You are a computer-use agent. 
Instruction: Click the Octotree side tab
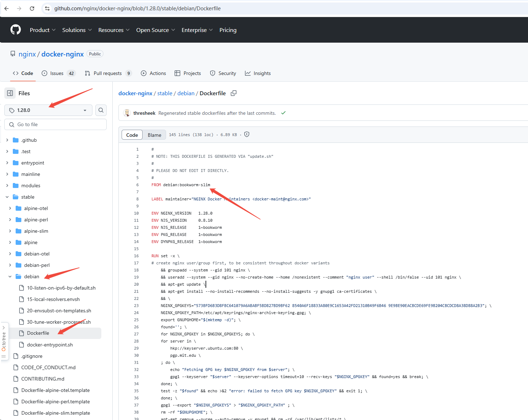(x=4, y=341)
